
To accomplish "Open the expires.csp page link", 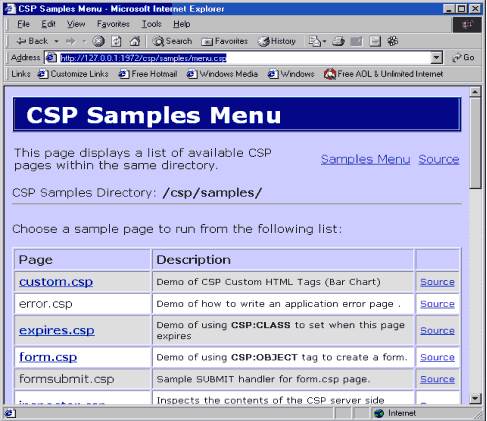I will click(x=57, y=330).
